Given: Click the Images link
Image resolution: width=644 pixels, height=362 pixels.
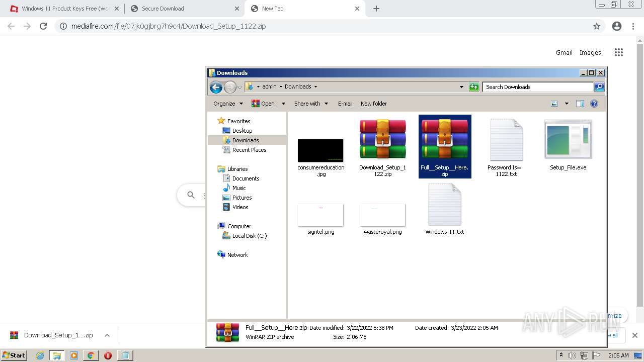Looking at the screenshot, I should 590,52.
